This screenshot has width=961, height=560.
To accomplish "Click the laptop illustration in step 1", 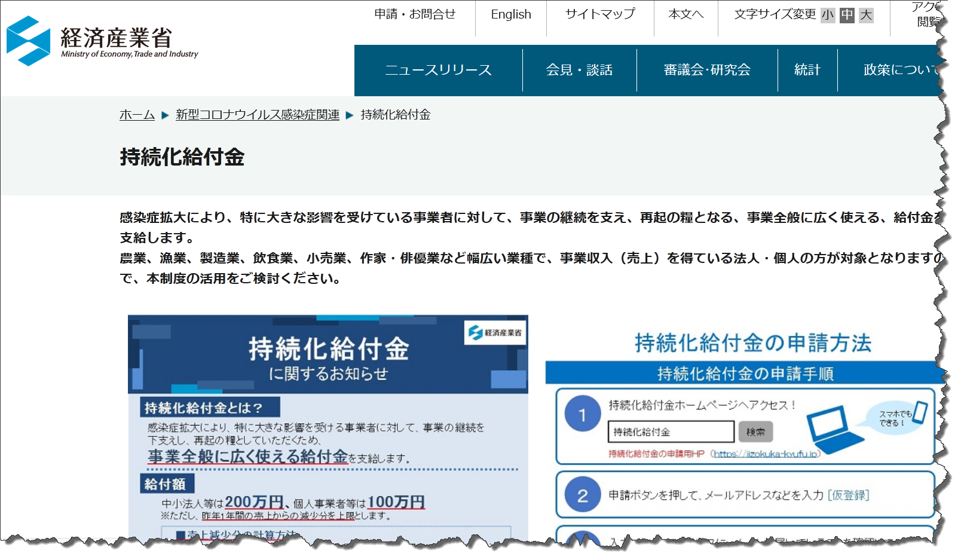I will coord(834,430).
